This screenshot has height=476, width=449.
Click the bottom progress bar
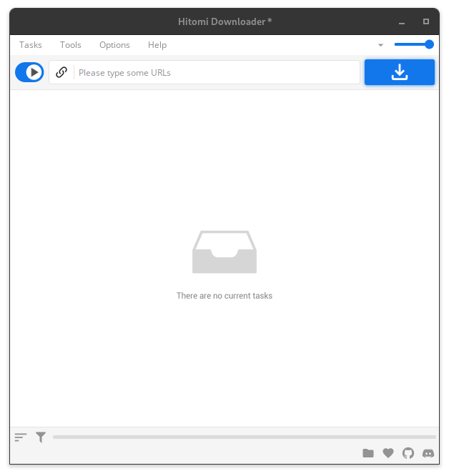245,437
